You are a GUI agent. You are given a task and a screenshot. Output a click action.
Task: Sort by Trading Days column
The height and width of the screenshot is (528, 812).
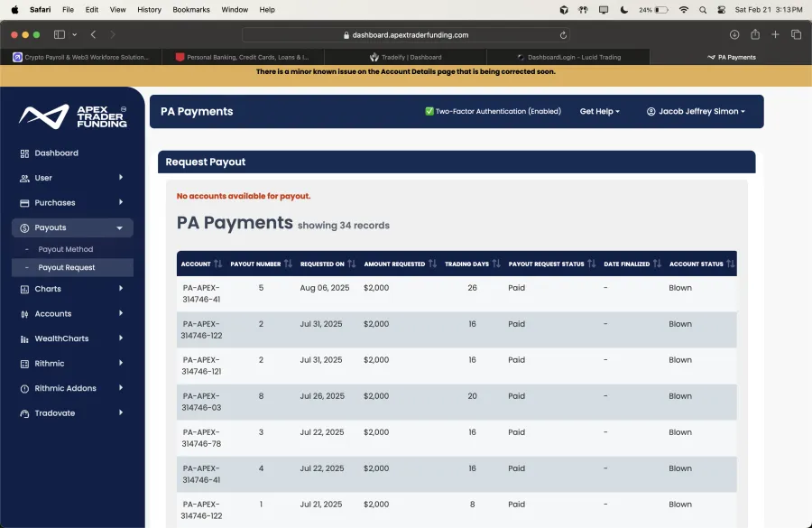pyautogui.click(x=496, y=264)
